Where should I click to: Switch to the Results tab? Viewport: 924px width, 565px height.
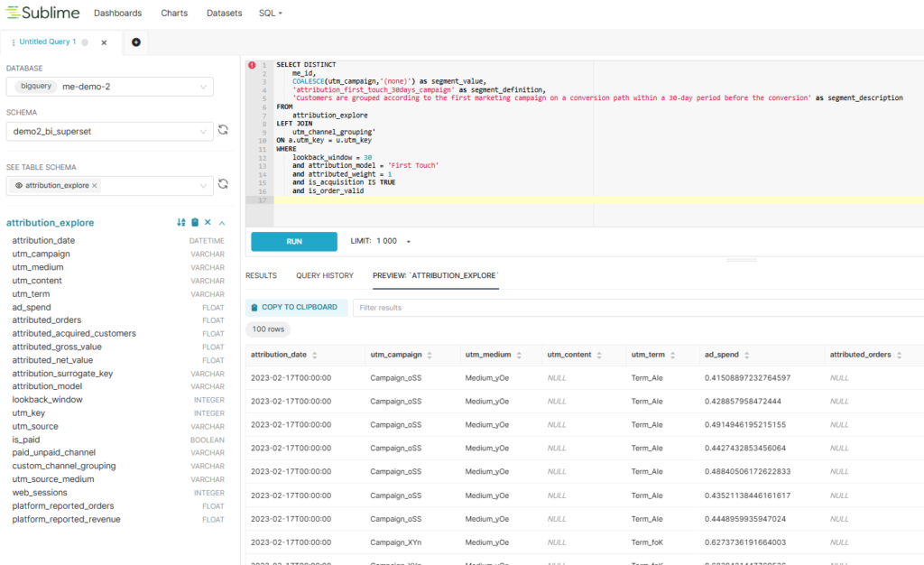point(261,275)
